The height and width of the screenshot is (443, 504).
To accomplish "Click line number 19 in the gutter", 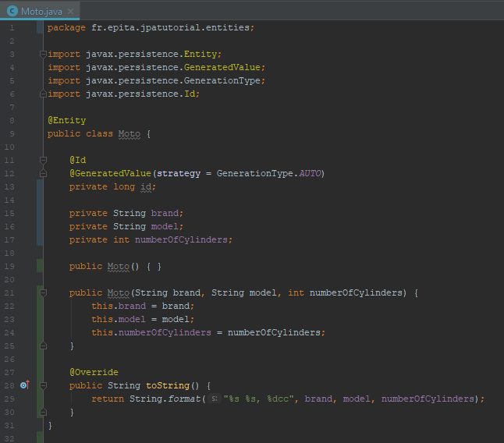I will (x=9, y=266).
